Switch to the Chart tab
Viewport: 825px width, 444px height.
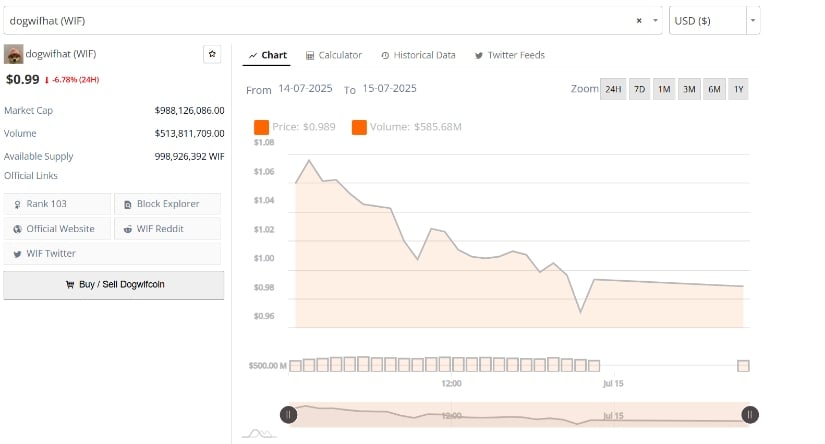pos(267,55)
